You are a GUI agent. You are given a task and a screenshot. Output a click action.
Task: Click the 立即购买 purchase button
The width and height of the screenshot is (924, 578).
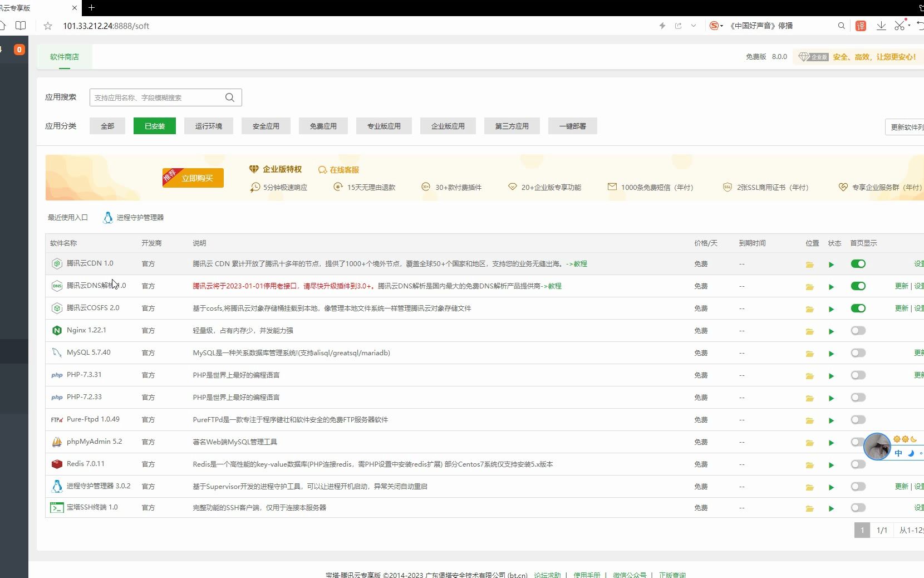193,178
